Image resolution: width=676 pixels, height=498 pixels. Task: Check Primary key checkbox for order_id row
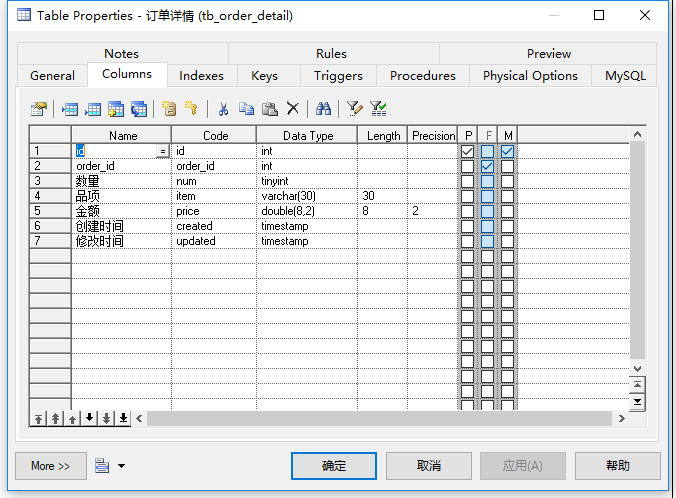point(467,166)
